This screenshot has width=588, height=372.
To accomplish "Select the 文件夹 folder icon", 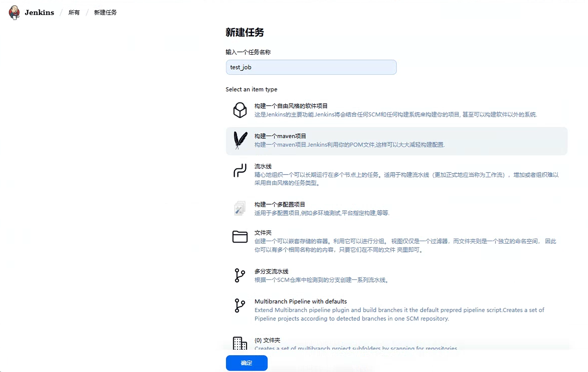I will [240, 237].
